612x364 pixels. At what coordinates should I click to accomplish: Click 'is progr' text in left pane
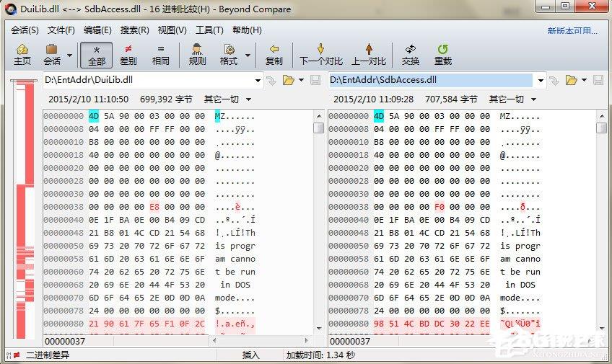pyautogui.click(x=235, y=246)
